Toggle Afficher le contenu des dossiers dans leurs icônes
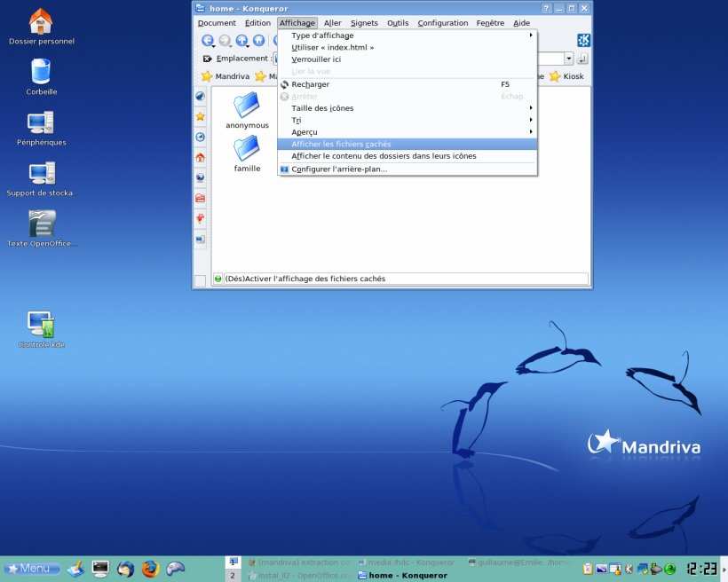The height and width of the screenshot is (582, 728). pyautogui.click(x=408, y=156)
